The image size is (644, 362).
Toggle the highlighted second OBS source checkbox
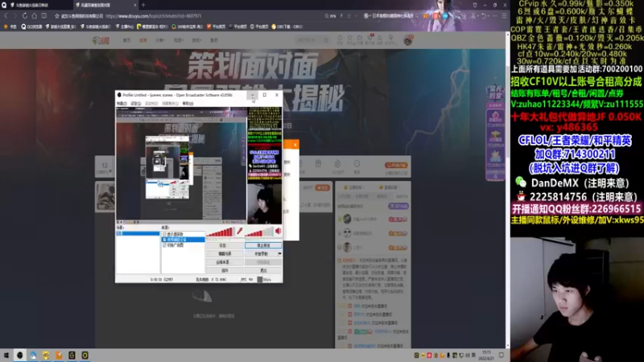165,239
